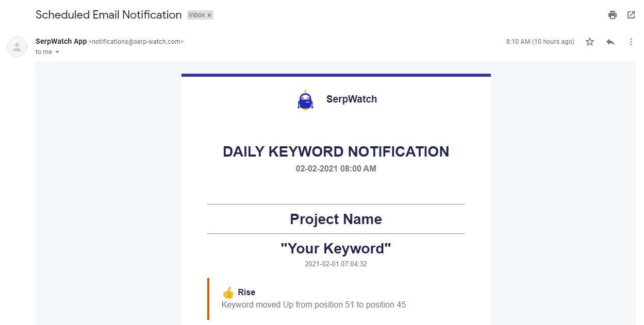Expand recipient details arrow next to 'to me'

pyautogui.click(x=57, y=52)
